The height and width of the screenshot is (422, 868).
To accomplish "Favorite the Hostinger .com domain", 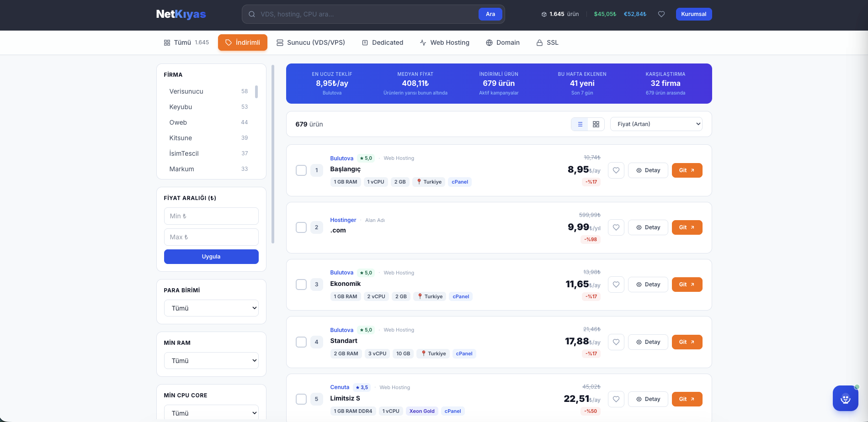I will (x=616, y=227).
